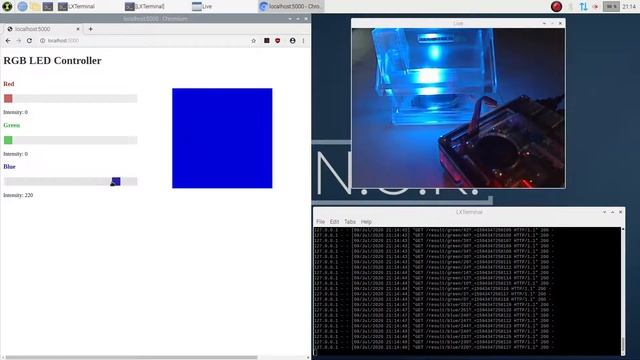Screen dimensions: 640x360
Task: Open the file manager folder icon in taskbar
Action: pos(35,6)
